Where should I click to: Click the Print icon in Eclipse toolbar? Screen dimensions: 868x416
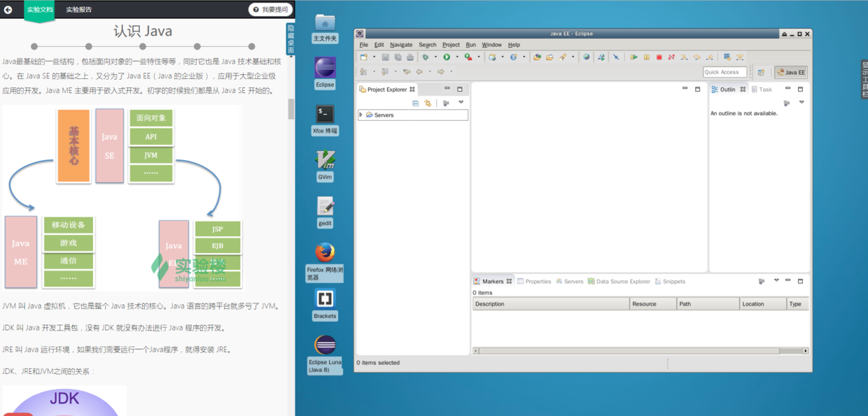click(410, 57)
